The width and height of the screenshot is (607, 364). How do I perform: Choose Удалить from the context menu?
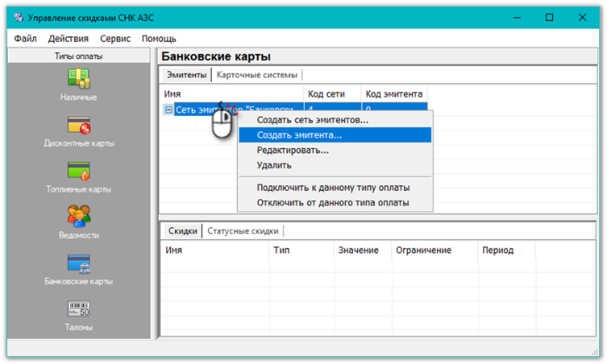274,165
